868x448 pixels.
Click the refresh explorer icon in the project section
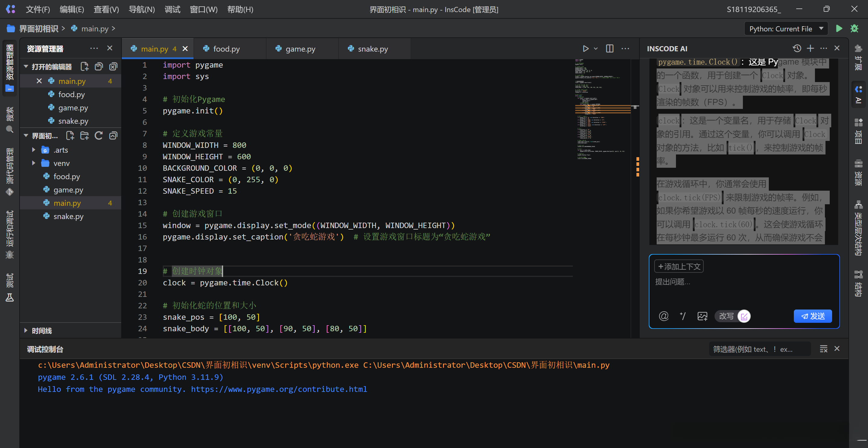point(98,135)
